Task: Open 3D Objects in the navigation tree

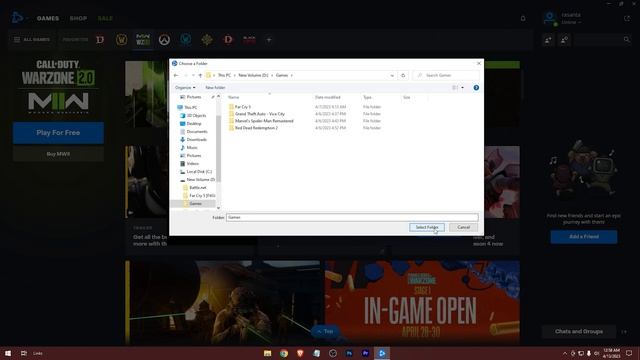Action: pos(196,116)
